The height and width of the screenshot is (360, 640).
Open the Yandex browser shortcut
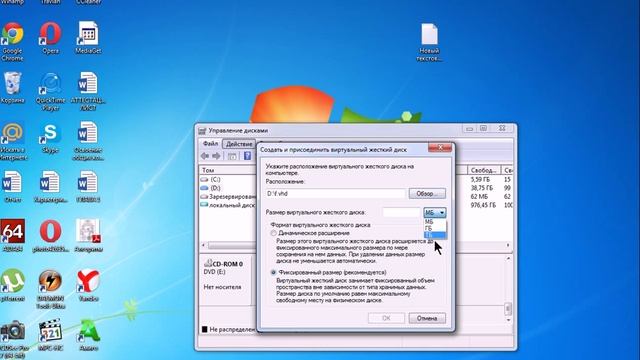88,285
